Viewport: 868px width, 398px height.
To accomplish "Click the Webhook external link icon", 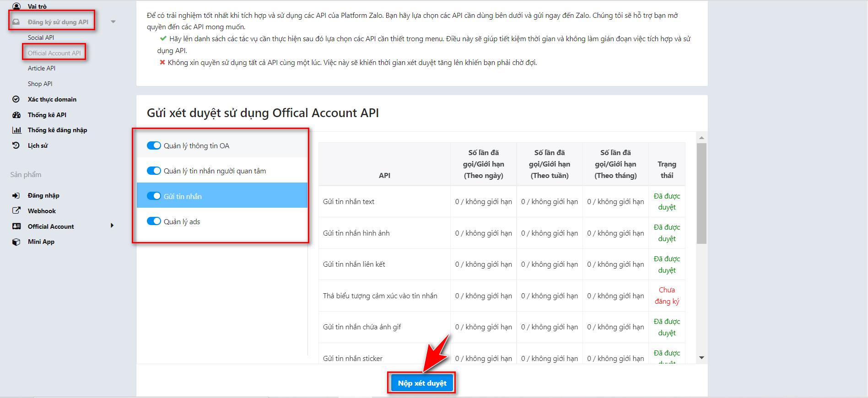I will [16, 211].
